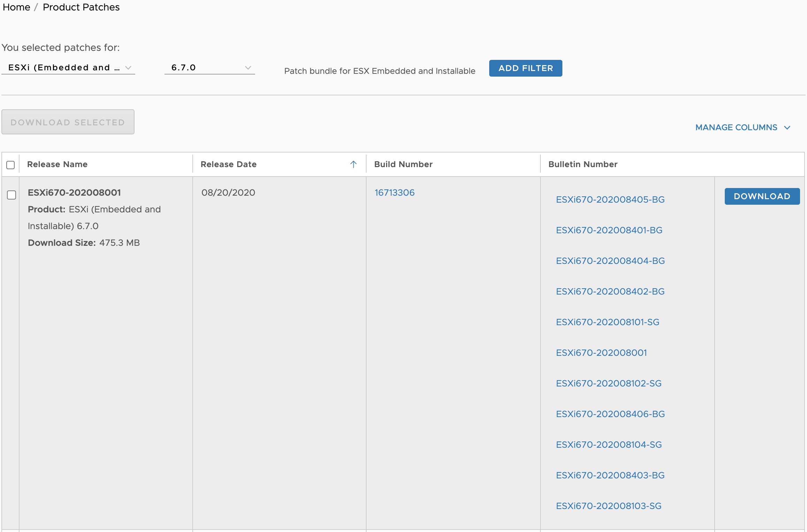Open bulletin ESXi670-202008001 link
This screenshot has height=532, width=807.
(x=601, y=353)
